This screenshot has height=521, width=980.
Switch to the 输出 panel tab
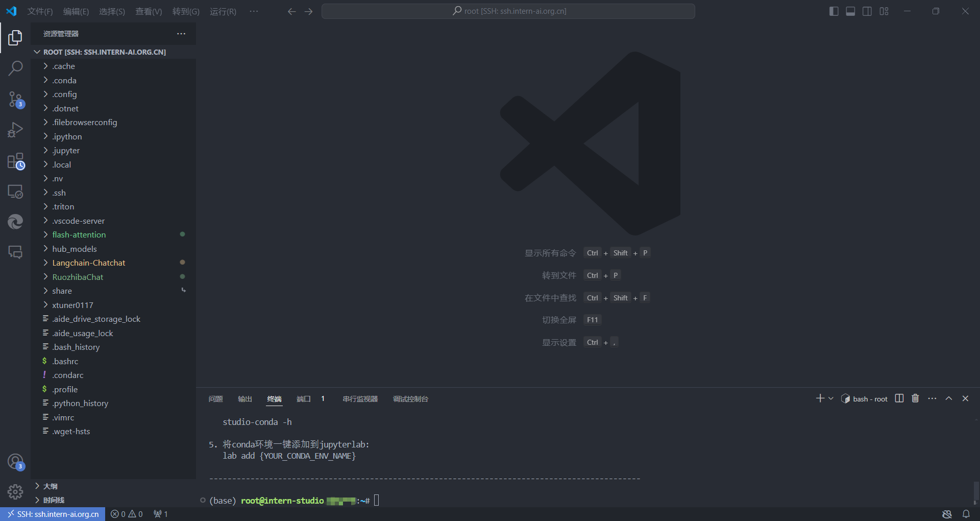point(245,399)
